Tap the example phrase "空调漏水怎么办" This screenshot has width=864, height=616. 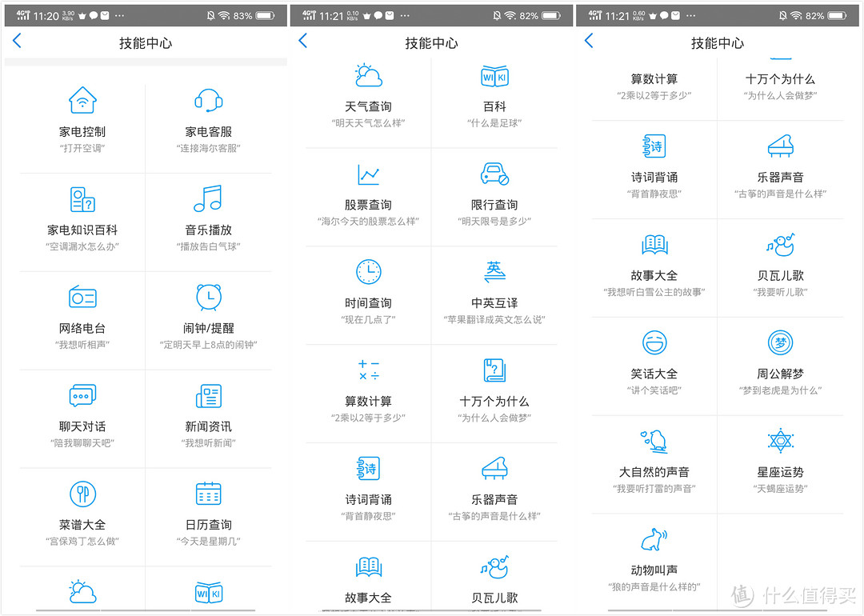point(82,246)
